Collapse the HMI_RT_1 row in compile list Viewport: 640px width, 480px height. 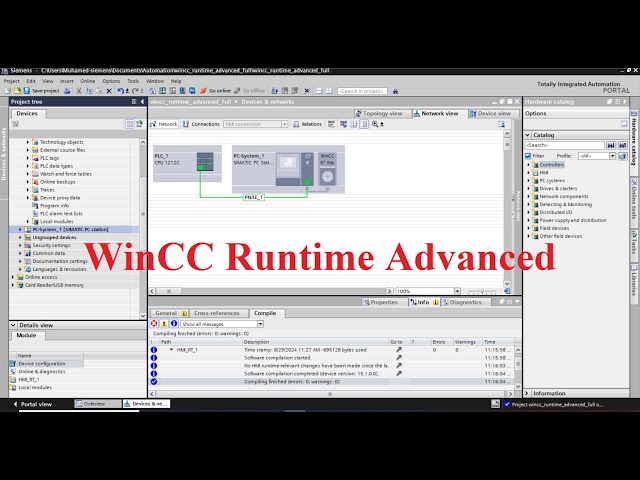[x=171, y=350]
